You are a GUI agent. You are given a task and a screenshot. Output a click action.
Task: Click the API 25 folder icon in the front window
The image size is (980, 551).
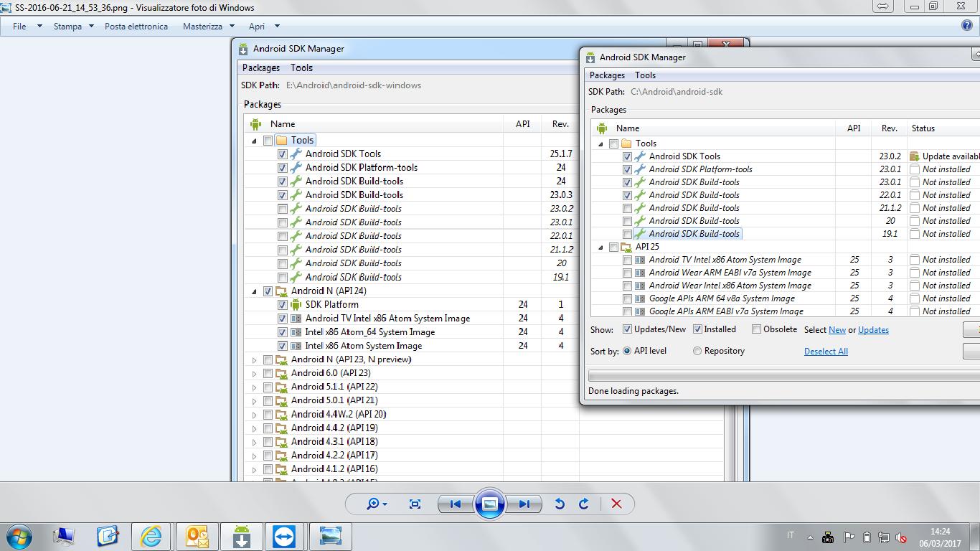click(626, 247)
